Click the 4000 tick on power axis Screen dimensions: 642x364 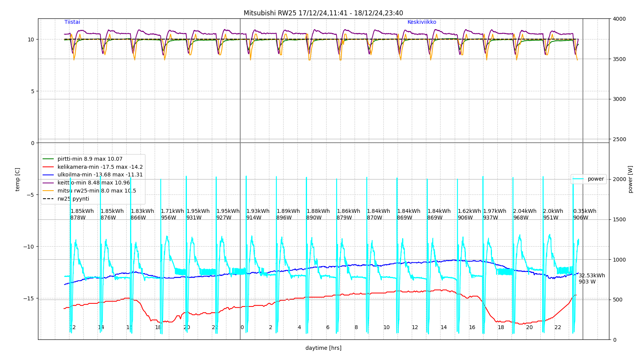619,19
